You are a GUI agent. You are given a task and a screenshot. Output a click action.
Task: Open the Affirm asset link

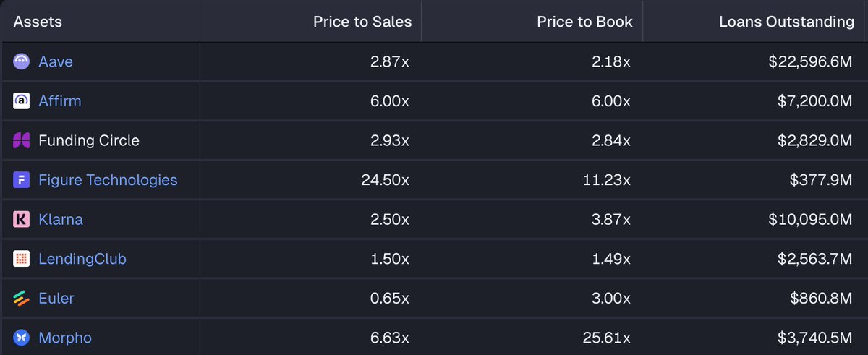(60, 101)
